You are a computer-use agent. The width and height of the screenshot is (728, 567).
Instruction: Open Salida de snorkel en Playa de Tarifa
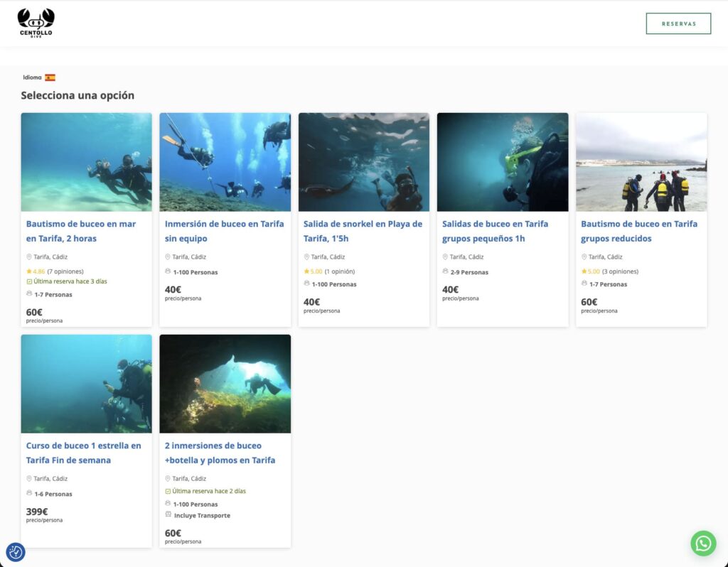tap(363, 231)
